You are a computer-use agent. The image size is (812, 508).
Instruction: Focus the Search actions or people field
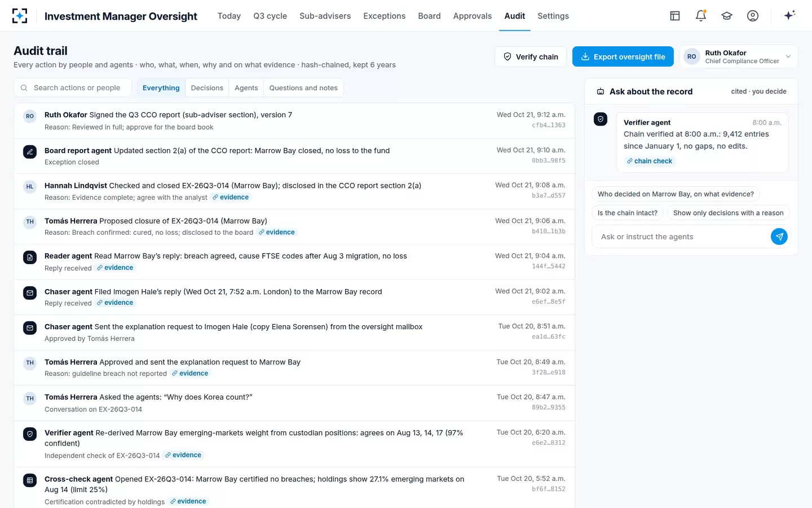coord(73,87)
